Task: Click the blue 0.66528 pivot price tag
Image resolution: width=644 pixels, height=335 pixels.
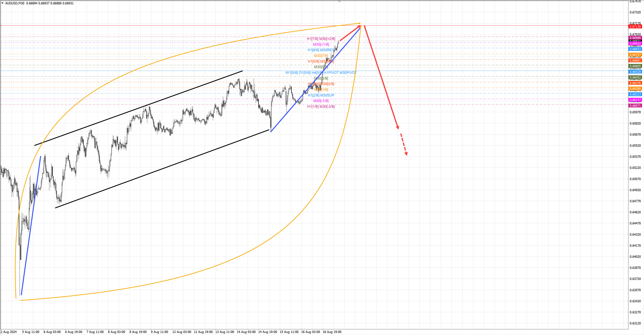Action: point(635,72)
